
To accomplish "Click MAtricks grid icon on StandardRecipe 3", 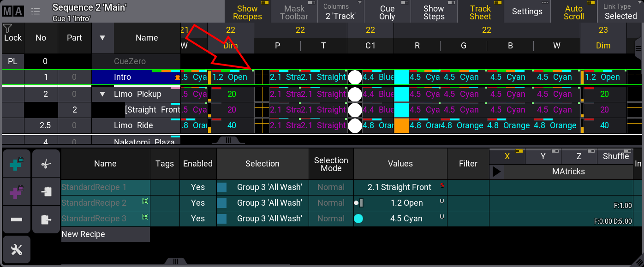I will [x=145, y=217].
